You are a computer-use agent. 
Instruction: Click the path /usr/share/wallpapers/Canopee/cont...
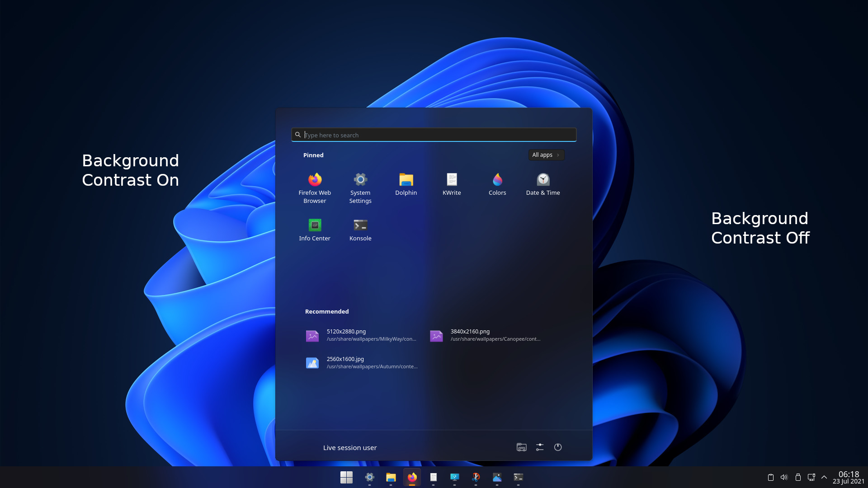point(495,339)
